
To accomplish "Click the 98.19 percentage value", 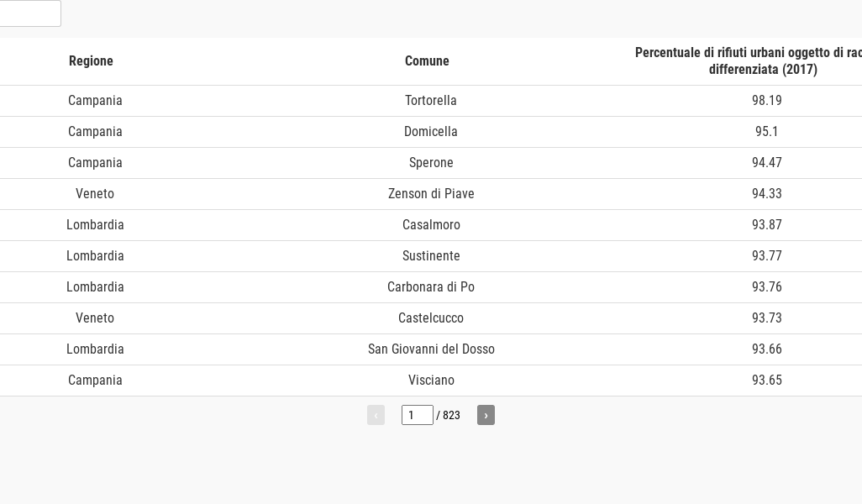I will click(766, 101).
